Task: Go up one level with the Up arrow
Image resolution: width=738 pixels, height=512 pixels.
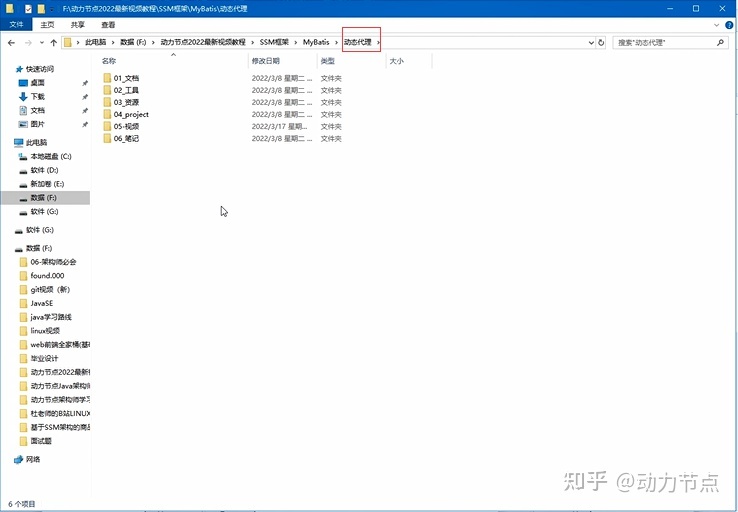Action: 54,42
